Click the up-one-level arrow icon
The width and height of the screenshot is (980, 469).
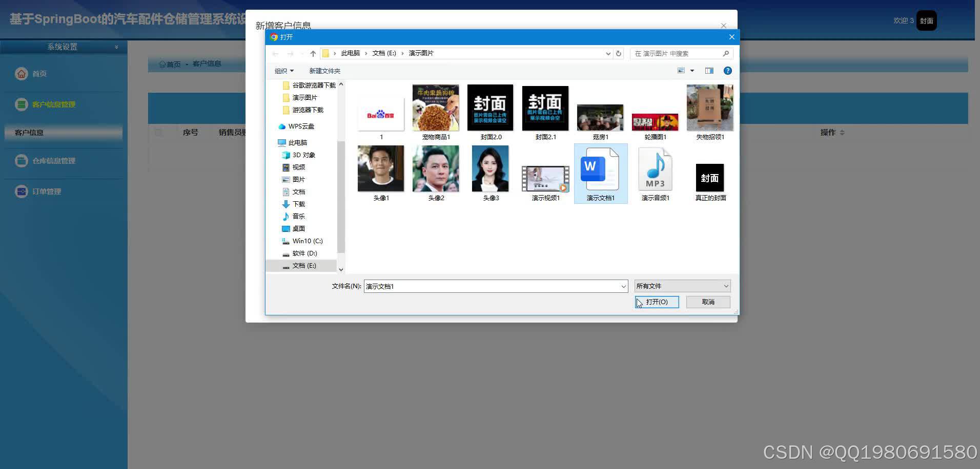pos(313,53)
